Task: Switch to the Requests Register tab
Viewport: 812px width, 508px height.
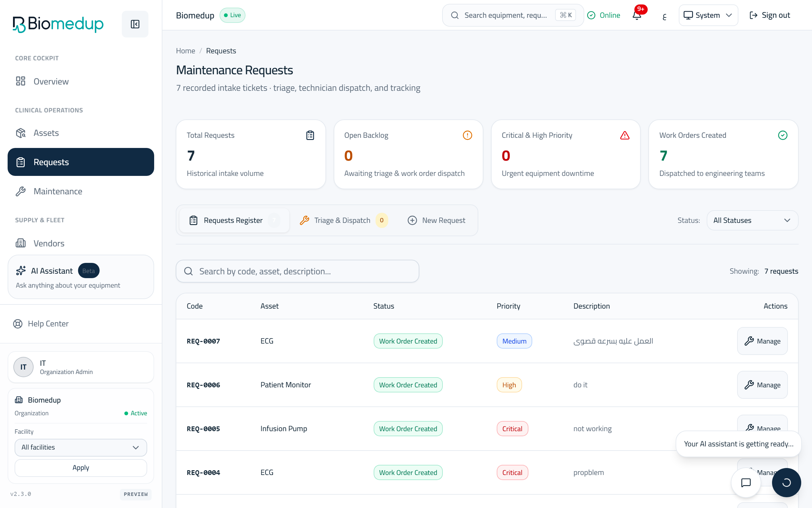Action: coord(234,220)
